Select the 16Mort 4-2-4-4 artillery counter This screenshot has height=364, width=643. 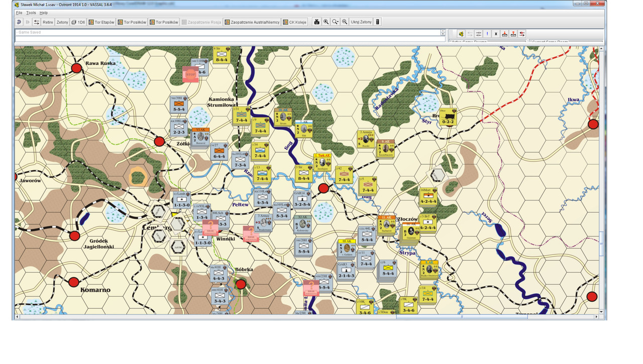tap(428, 196)
